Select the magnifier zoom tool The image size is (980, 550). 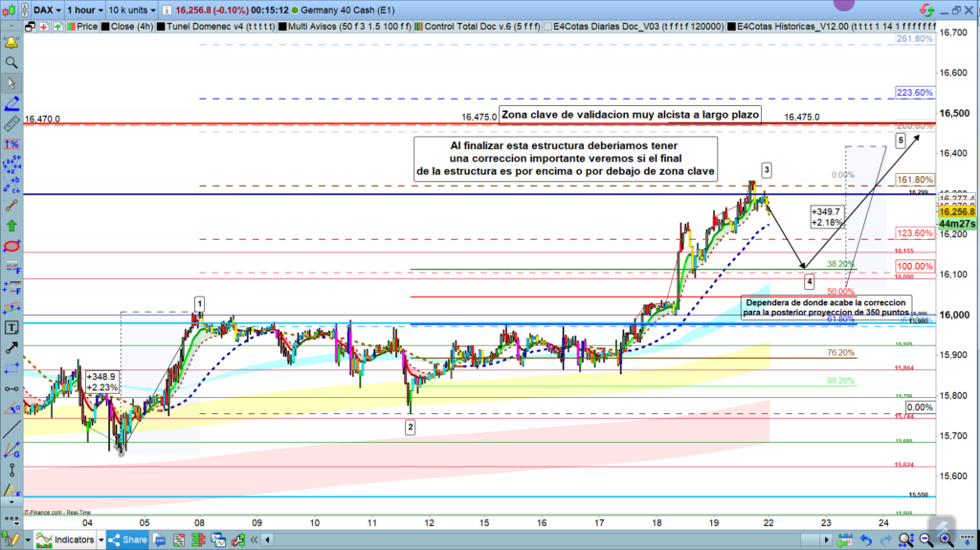11,63
